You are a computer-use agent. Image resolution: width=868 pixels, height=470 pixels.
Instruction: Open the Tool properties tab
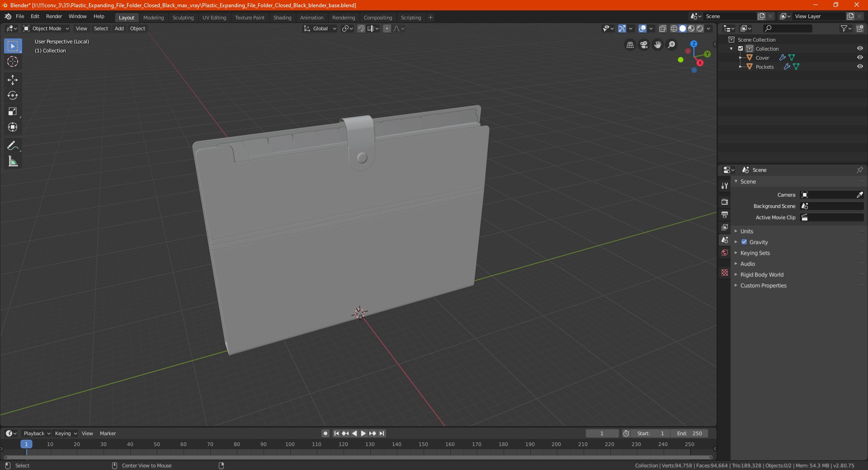coord(725,186)
